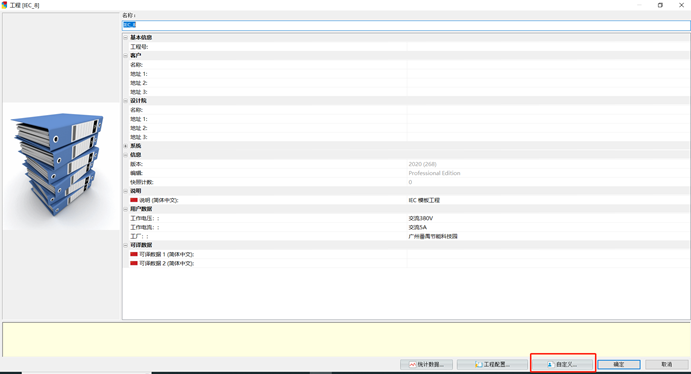Click the 2020 (268) version value

[x=422, y=164]
